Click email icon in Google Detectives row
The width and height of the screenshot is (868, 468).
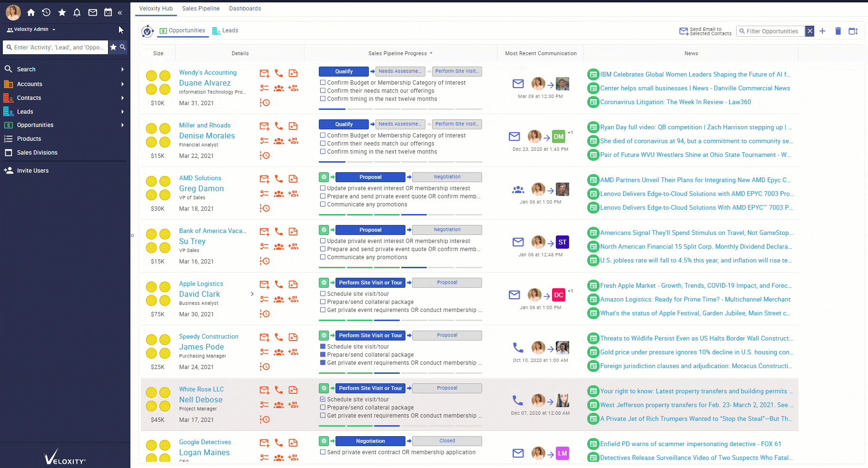tap(265, 443)
